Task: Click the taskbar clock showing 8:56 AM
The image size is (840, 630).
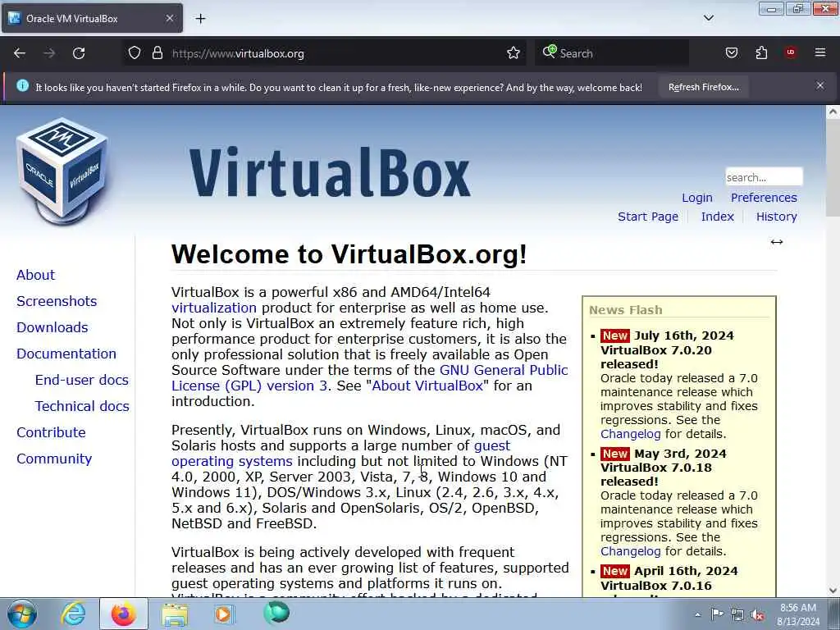Action: click(x=797, y=614)
